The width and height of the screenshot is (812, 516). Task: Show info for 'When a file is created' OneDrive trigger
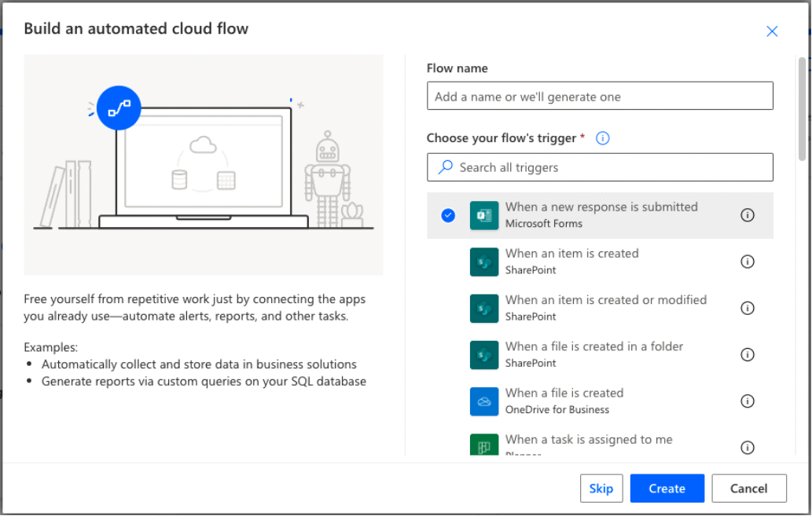[x=748, y=401]
